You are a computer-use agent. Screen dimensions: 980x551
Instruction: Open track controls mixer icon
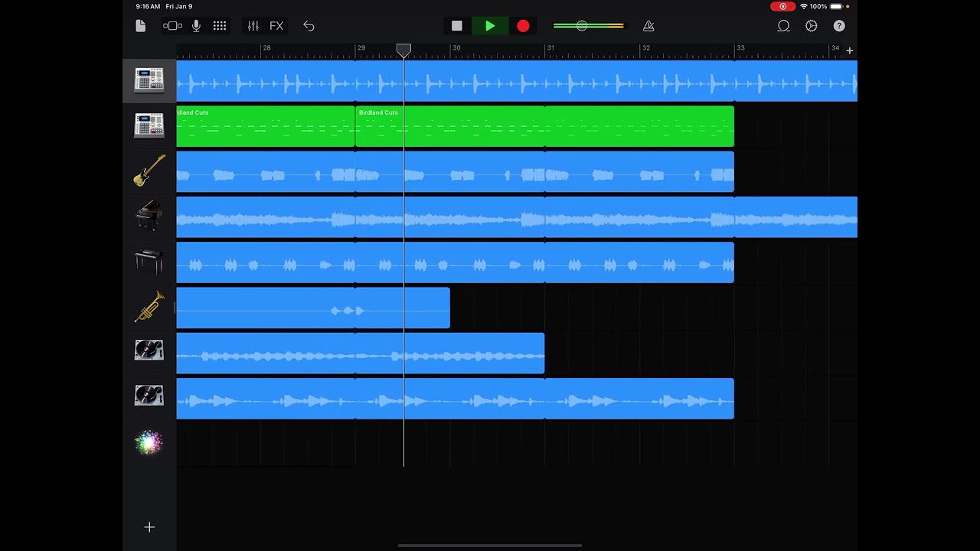click(253, 26)
